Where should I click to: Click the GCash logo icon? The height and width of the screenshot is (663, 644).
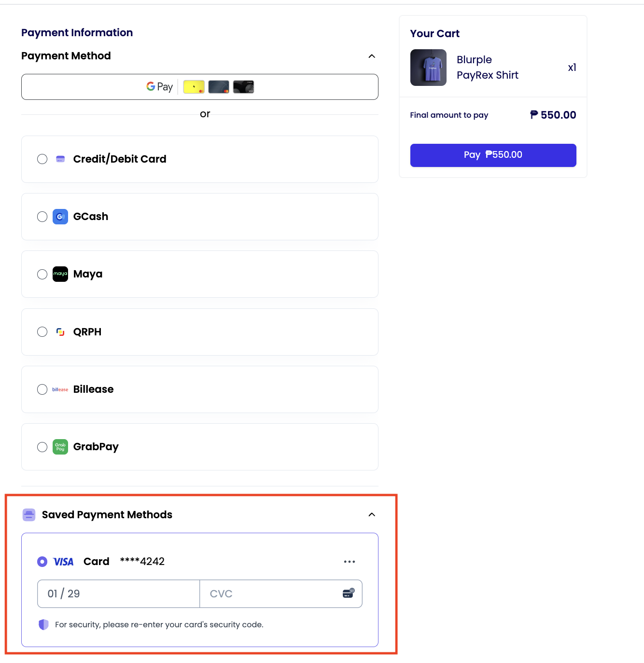[x=60, y=217]
